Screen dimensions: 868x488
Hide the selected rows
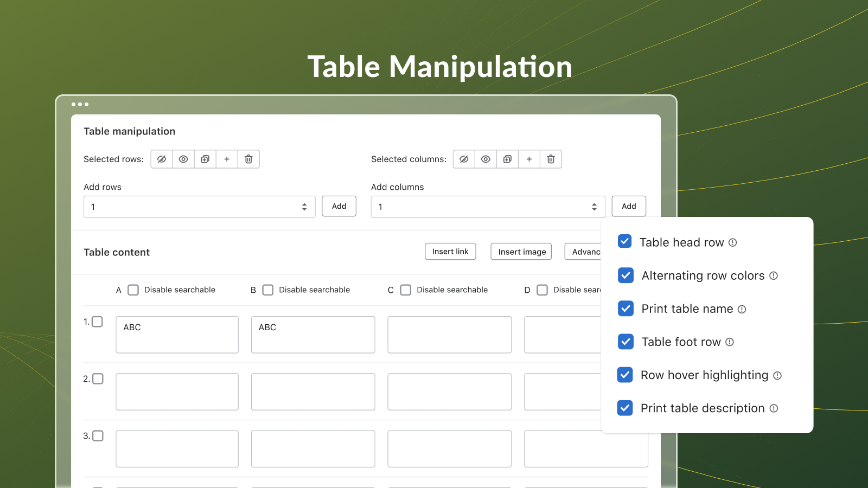click(x=161, y=159)
